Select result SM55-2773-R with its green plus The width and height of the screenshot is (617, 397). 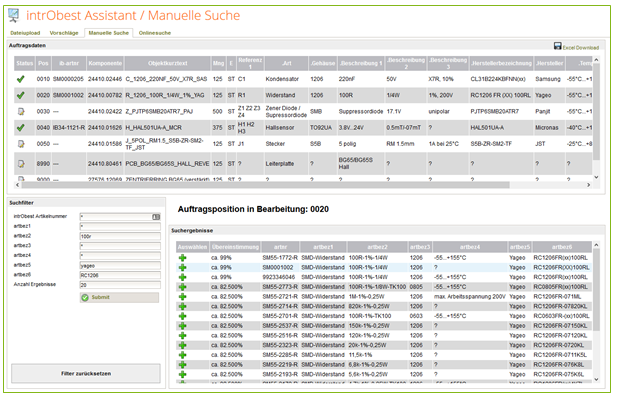coord(183,287)
